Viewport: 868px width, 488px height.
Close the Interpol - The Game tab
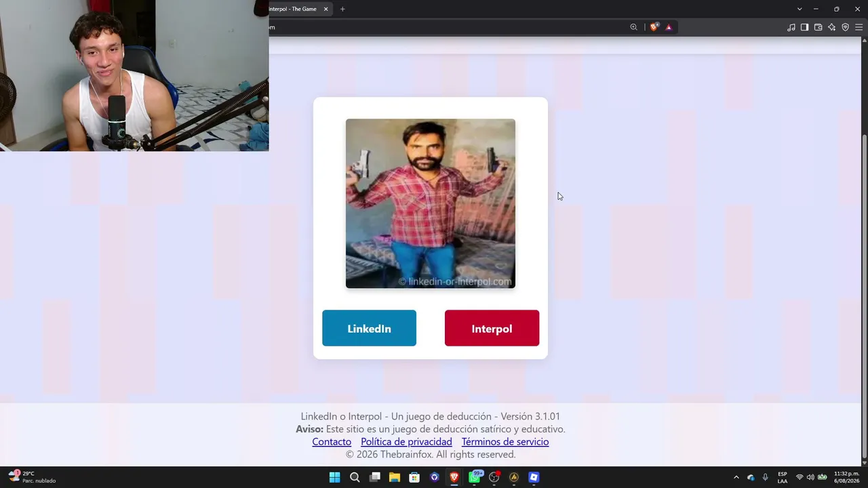coord(325,9)
